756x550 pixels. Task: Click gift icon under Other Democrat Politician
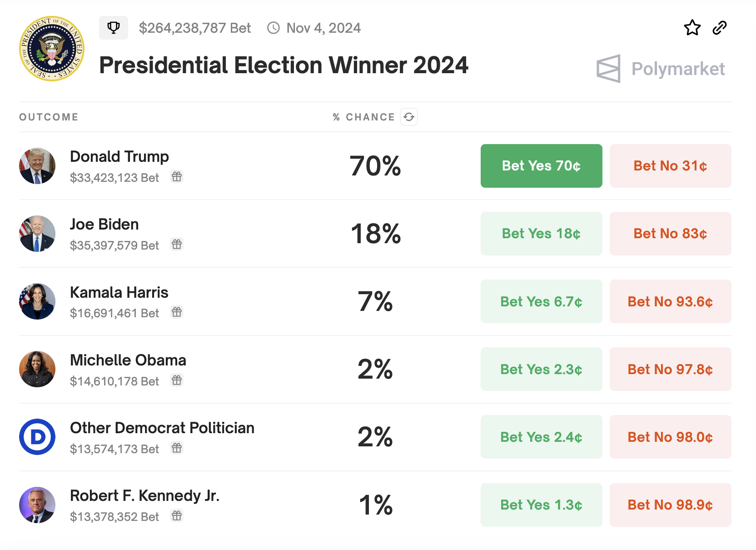(x=177, y=448)
